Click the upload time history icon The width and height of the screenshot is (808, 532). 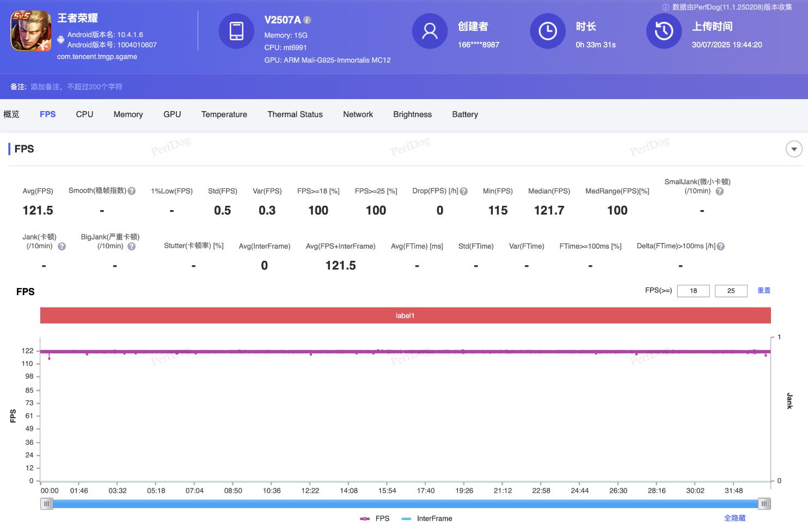click(664, 31)
